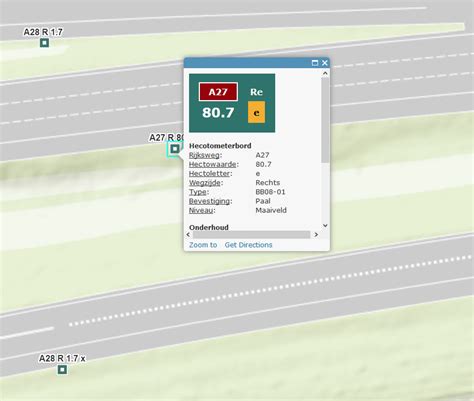The width and height of the screenshot is (474, 401).
Task: Click the 'Maaiveld' value text
Action: click(271, 210)
